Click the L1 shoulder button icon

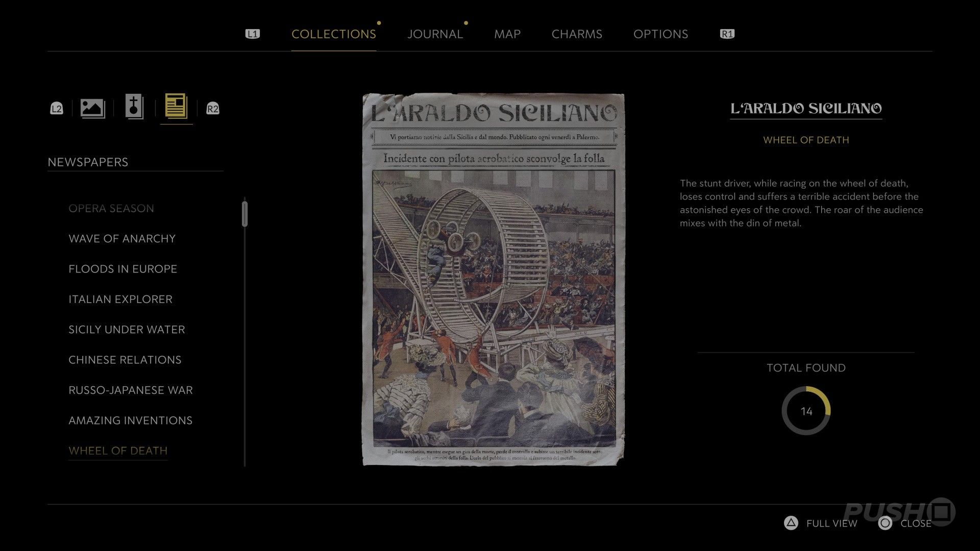253,34
